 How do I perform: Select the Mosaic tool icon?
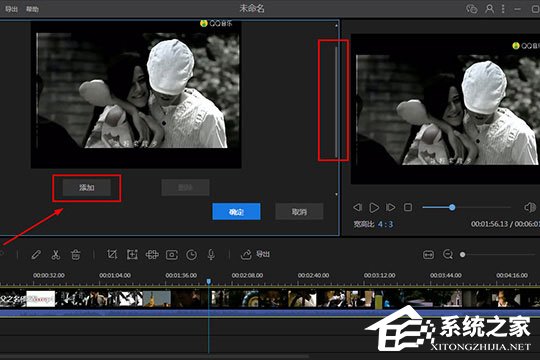pos(152,255)
